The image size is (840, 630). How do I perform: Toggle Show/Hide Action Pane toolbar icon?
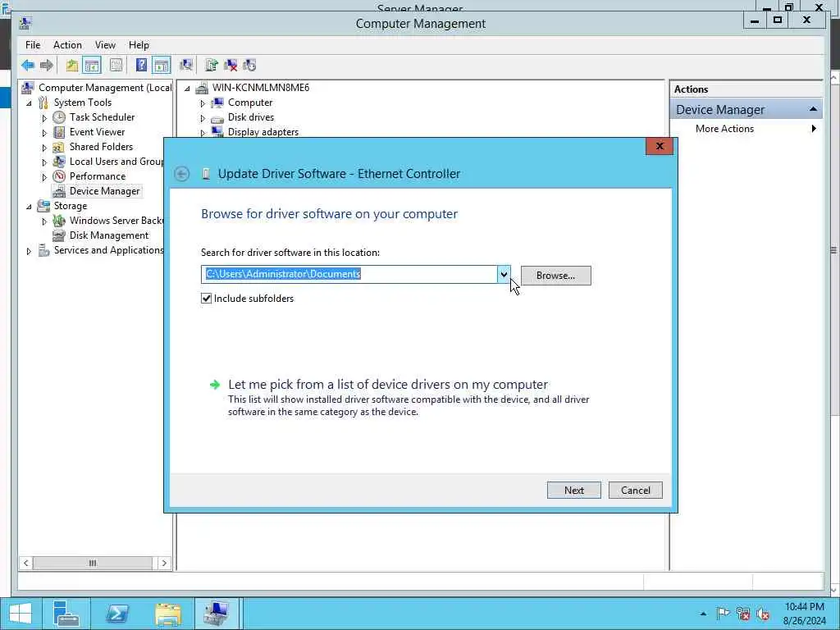pos(162,66)
